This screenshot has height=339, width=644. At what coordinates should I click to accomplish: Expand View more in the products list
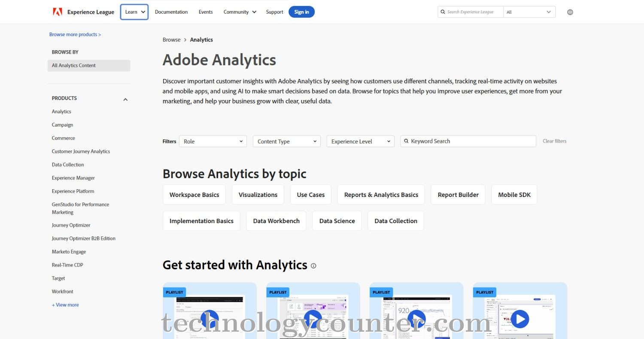coord(65,305)
